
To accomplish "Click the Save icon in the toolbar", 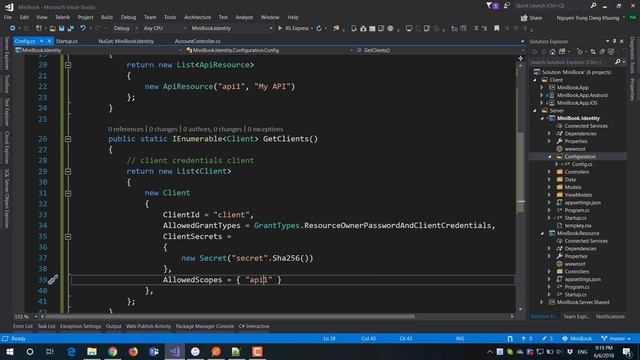I will pyautogui.click(x=61, y=28).
